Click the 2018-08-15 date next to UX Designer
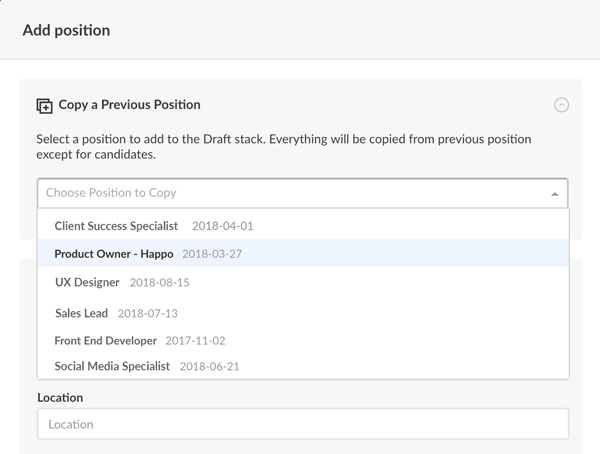Image resolution: width=600 pixels, height=454 pixels. coord(160,283)
